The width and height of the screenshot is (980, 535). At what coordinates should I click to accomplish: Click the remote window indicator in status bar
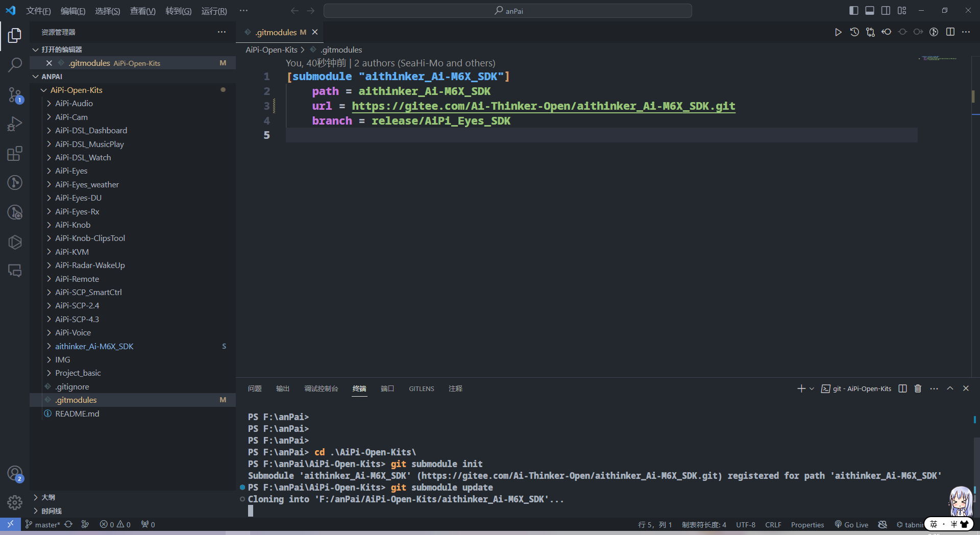coord(10,524)
